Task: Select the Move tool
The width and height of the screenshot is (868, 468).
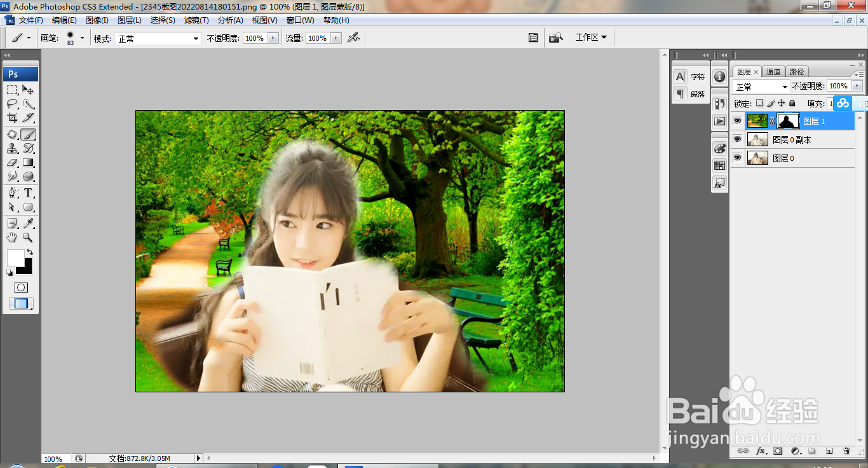Action: pos(29,90)
